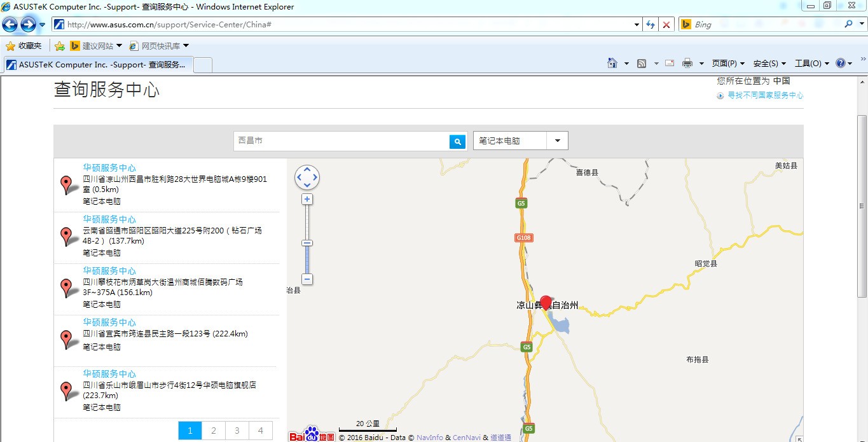Image resolution: width=868 pixels, height=442 pixels.
Task: Stop loading with the red X icon
Action: (x=666, y=24)
